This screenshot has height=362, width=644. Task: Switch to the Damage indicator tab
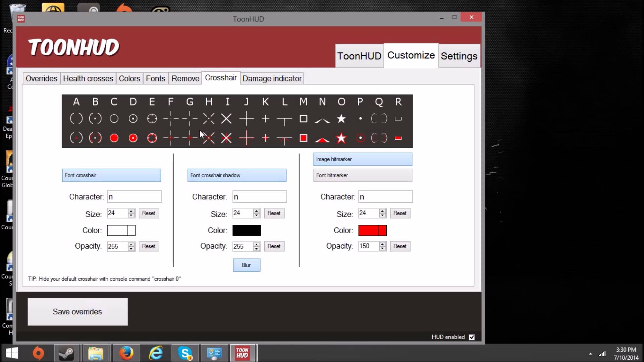pyautogui.click(x=272, y=78)
